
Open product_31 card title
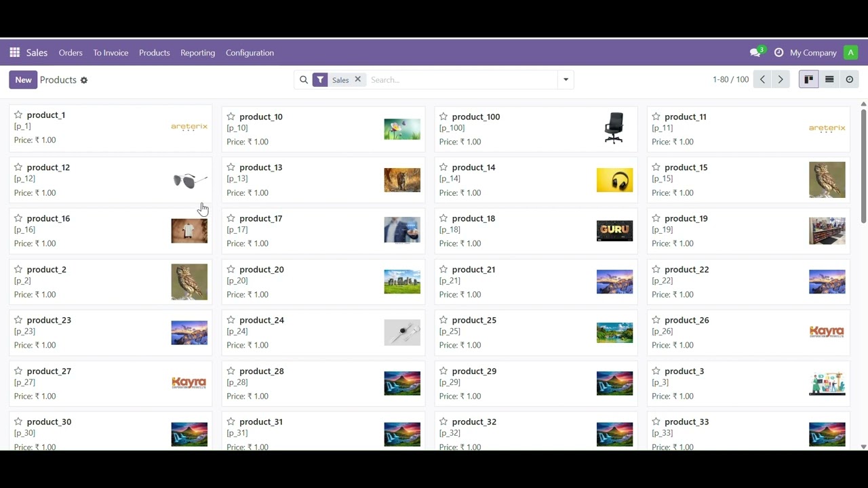pyautogui.click(x=261, y=422)
